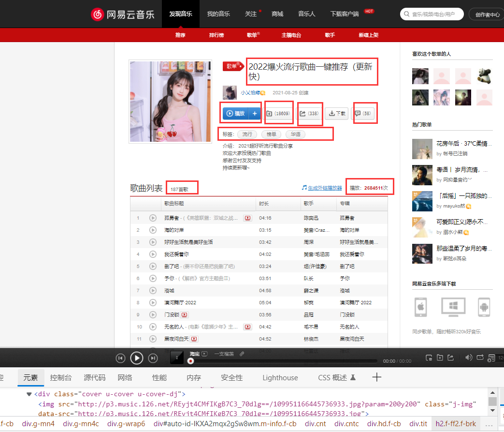This screenshot has width=504, height=432.
Task: Open the MV icon beside 黑夜问白天
Action: tap(194, 339)
